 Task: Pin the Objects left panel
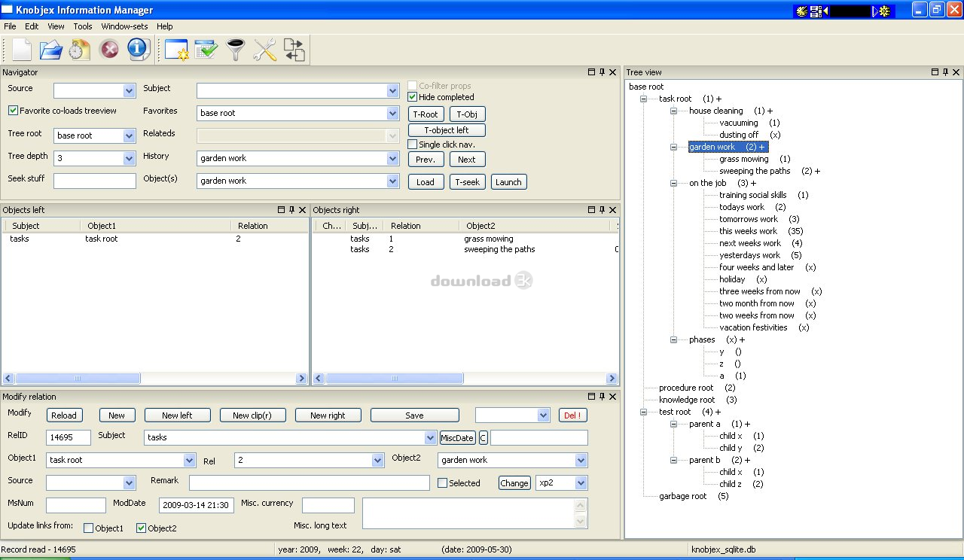point(291,210)
